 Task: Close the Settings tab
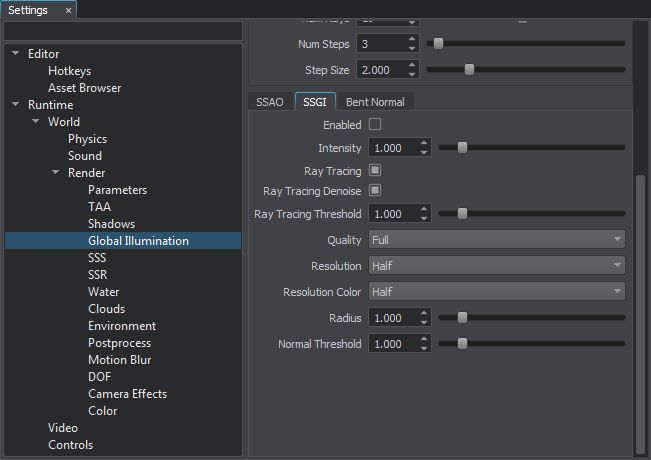pyautogui.click(x=68, y=10)
